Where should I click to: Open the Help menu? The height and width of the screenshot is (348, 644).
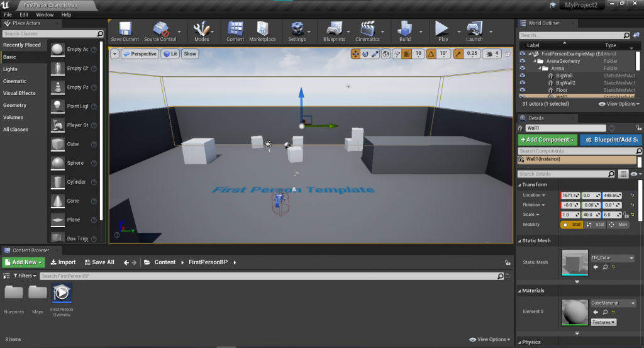66,14
